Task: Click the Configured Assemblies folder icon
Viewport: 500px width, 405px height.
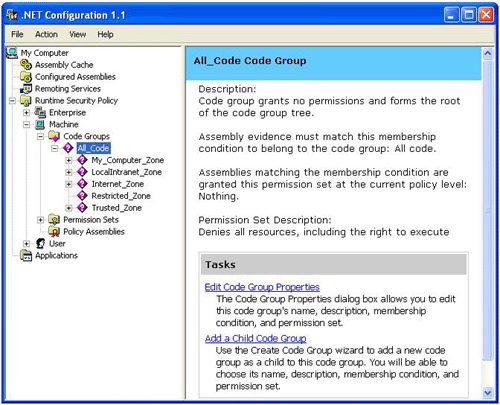Action: click(x=26, y=77)
